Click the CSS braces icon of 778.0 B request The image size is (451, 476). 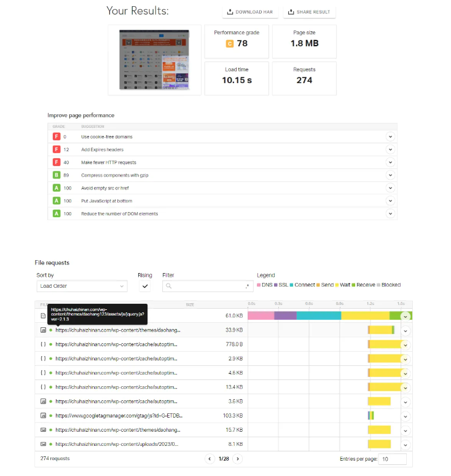(43, 344)
